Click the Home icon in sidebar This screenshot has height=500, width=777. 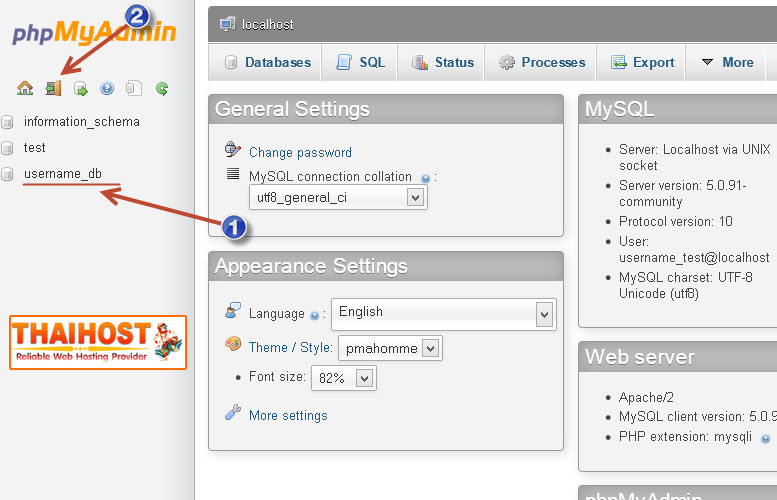[25, 88]
